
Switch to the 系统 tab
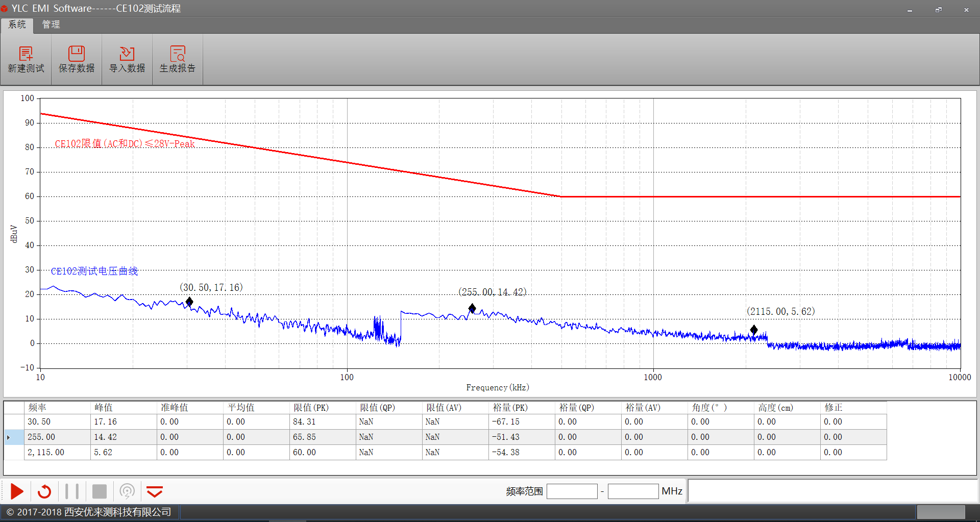(x=17, y=24)
